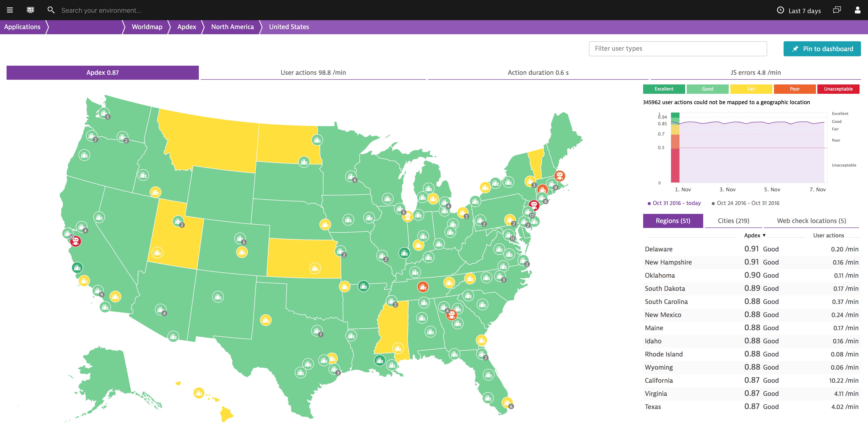Viewport: 868px width, 432px height.
Task: Select the orange robot marker in Maine
Action: [x=559, y=176]
